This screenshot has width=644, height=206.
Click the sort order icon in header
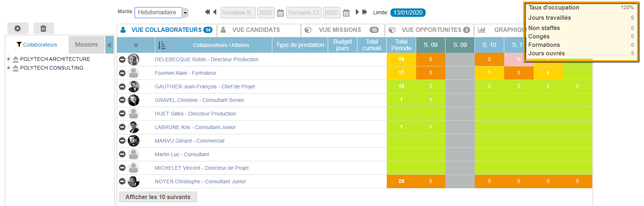(x=161, y=45)
